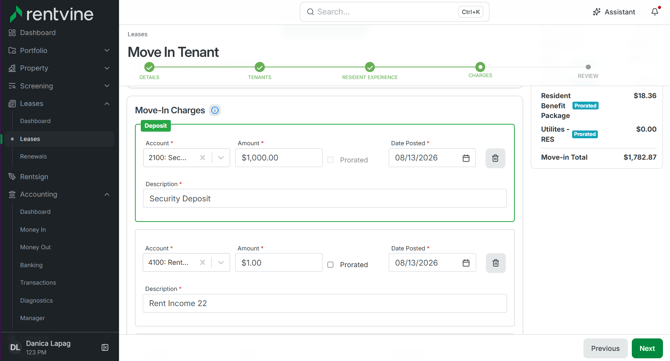Open Money Out under Accounting
Image resolution: width=670 pixels, height=361 pixels.
tap(35, 247)
